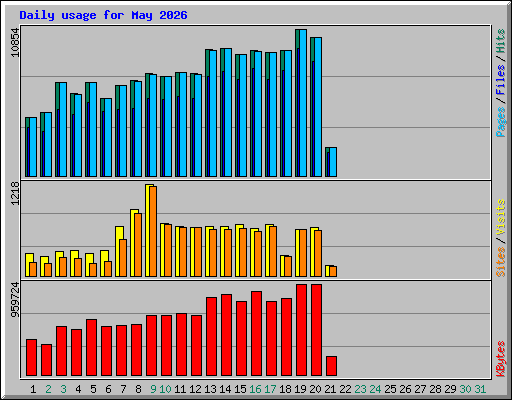The image size is (512, 400).
Task: Click day 12 on the date axis
Action: (195, 389)
